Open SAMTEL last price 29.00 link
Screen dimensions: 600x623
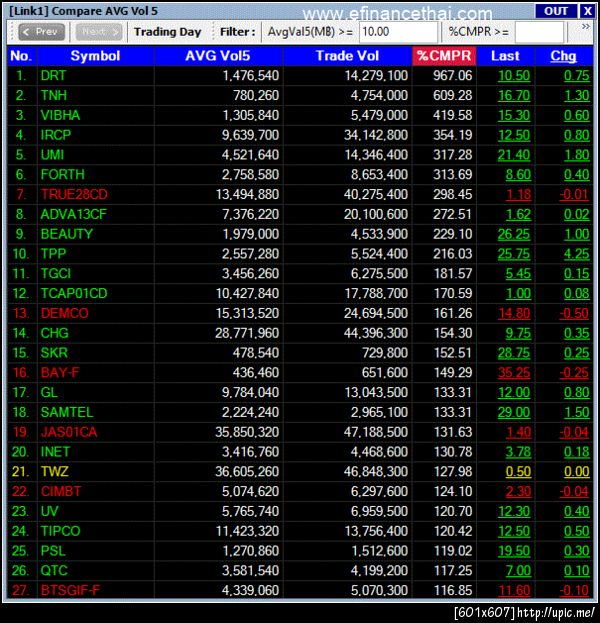click(x=514, y=412)
